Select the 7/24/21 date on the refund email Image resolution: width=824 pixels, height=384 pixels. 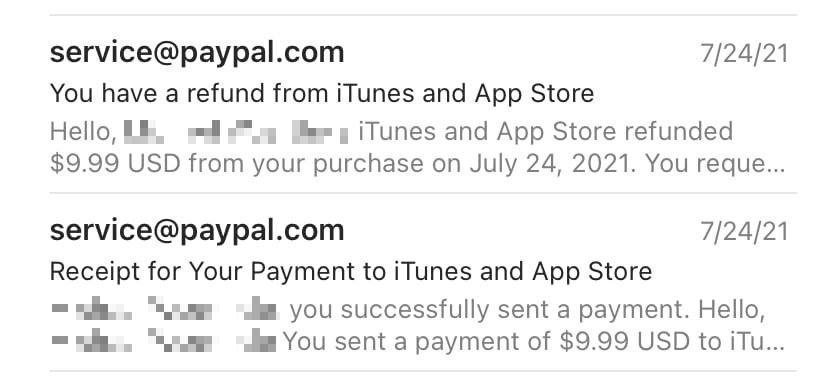[x=744, y=54]
